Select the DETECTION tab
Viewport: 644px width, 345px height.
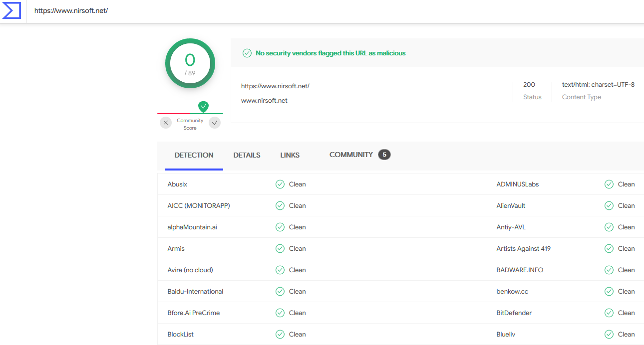coord(194,155)
